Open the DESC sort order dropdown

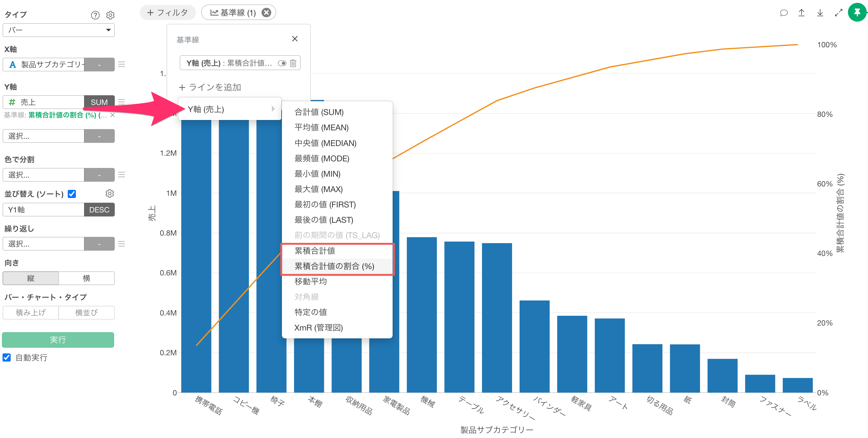pyautogui.click(x=99, y=209)
